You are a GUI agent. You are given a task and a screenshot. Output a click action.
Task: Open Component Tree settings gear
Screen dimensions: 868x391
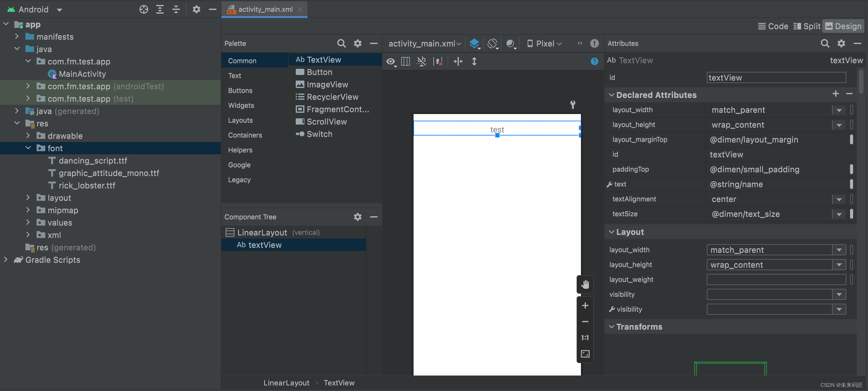(x=357, y=217)
